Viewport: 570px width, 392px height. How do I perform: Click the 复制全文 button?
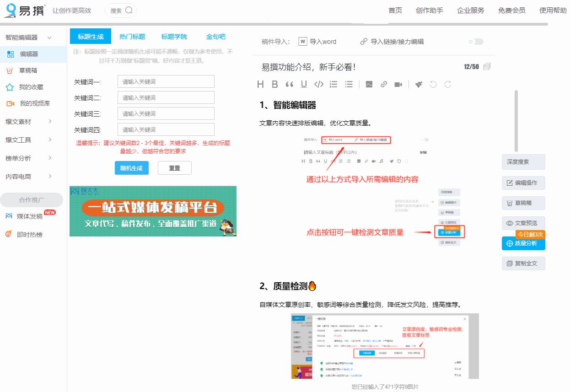coord(523,263)
